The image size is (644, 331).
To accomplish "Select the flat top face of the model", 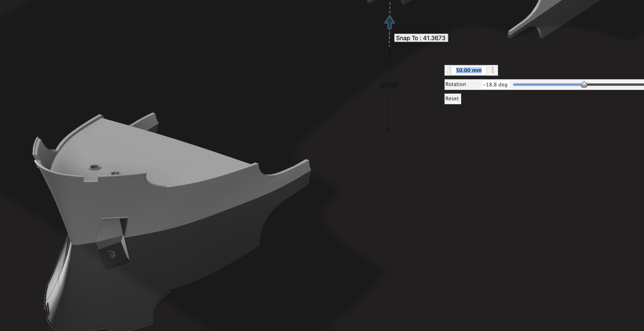I will (160, 153).
